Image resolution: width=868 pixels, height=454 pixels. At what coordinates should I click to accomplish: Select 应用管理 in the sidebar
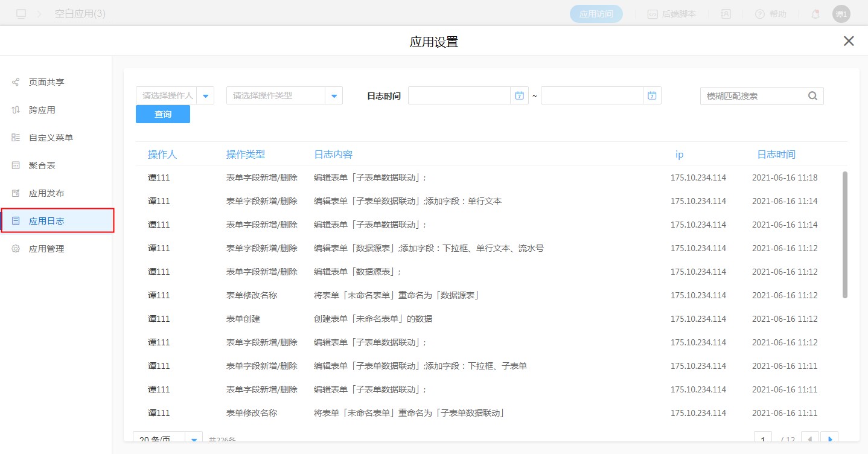pos(46,249)
